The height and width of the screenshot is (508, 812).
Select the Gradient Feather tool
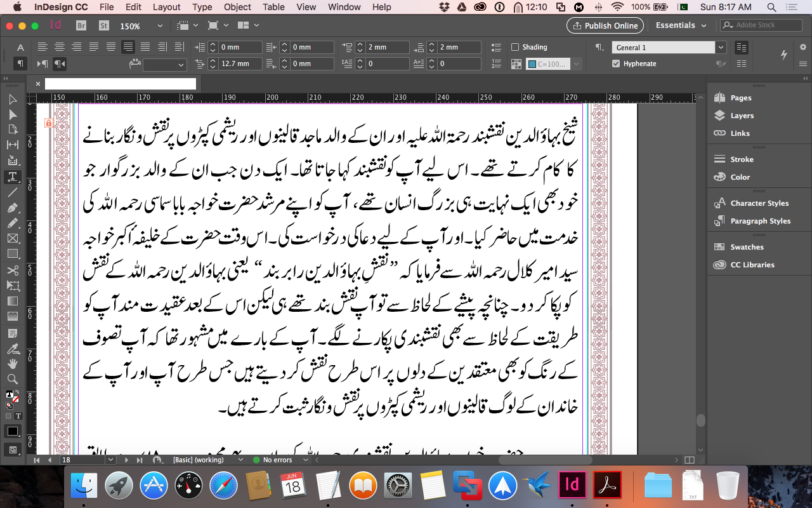coord(13,316)
